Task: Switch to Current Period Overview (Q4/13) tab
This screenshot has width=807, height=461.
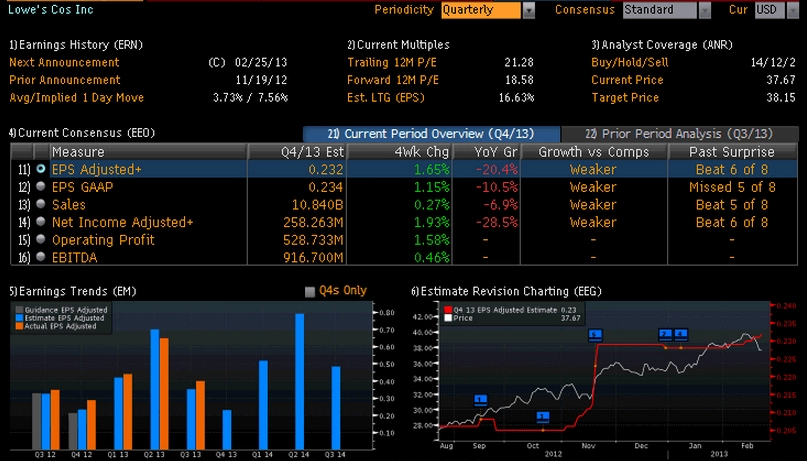Action: [431, 134]
